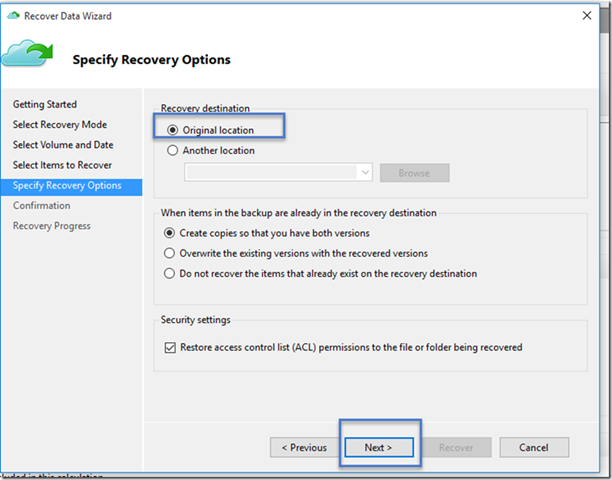The image size is (612, 480).
Task: Click the Browse button for another location
Action: click(x=414, y=173)
